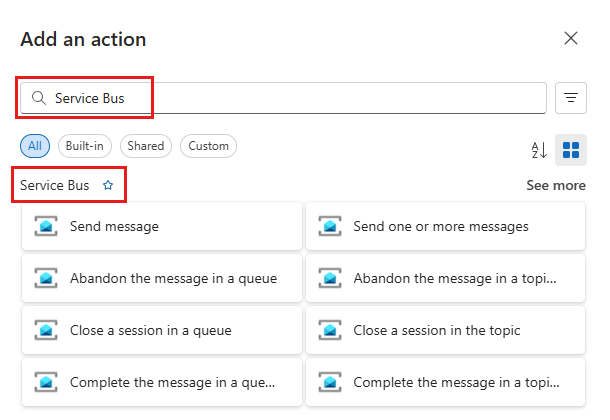Viewport: 610px width, 420px height.
Task: Switch to grid view layout
Action: (x=571, y=150)
